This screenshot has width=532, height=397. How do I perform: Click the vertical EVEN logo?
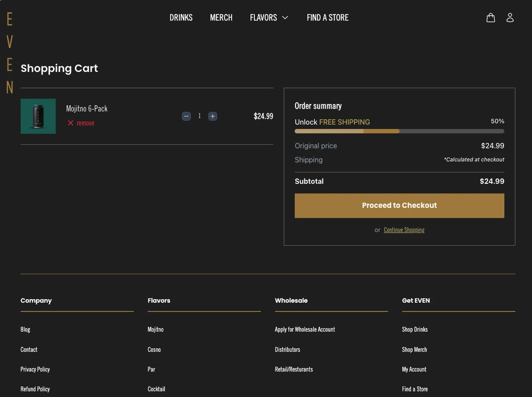click(10, 53)
